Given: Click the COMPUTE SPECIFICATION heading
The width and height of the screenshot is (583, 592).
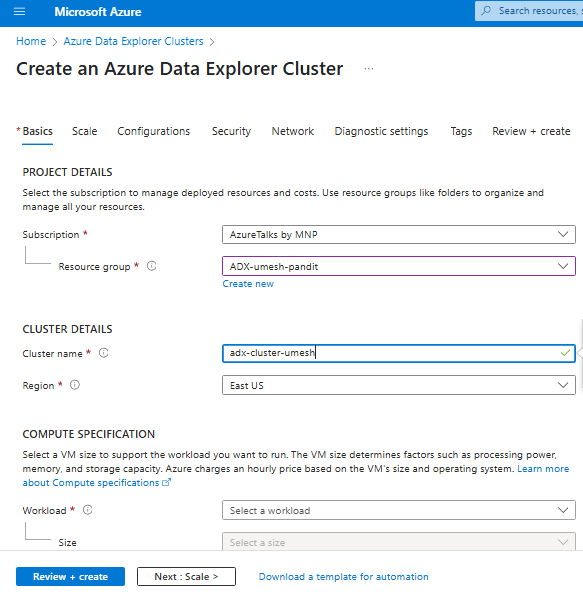Looking at the screenshot, I should click(x=89, y=434).
